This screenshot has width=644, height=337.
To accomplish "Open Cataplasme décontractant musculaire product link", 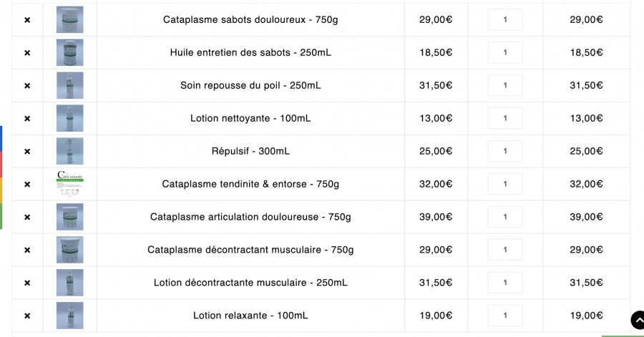I will pyautogui.click(x=250, y=250).
